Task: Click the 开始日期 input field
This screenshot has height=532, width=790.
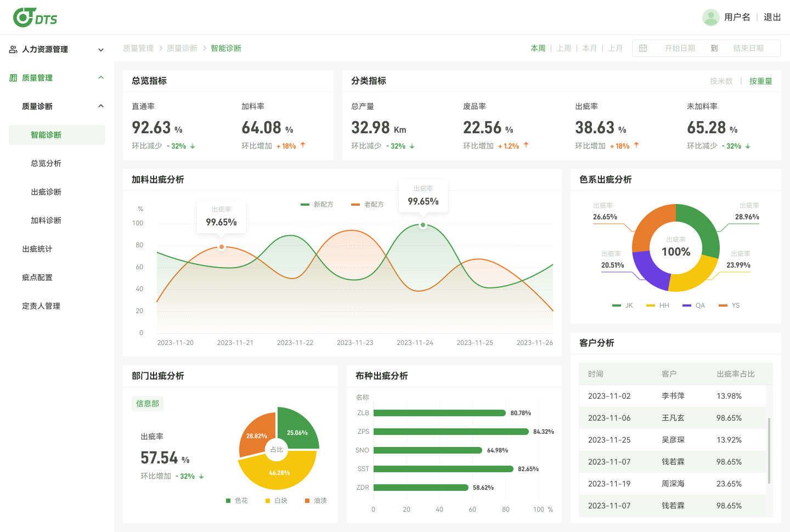Action: pos(680,48)
